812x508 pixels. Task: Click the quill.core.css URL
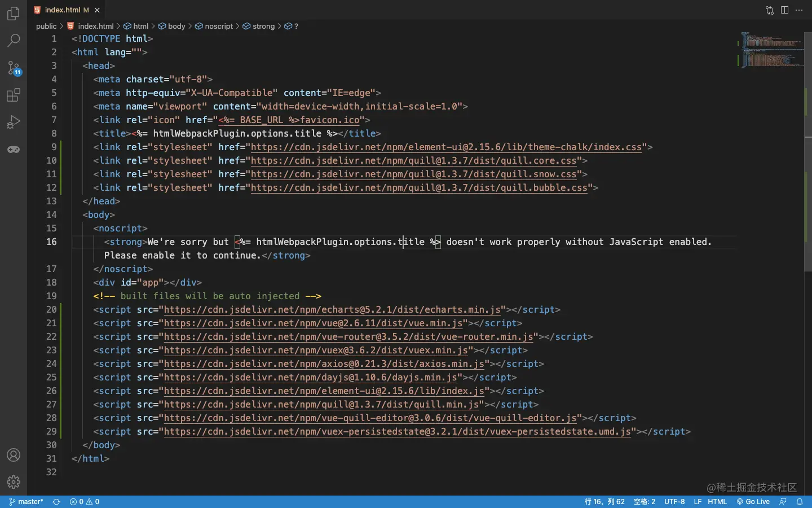point(413,161)
